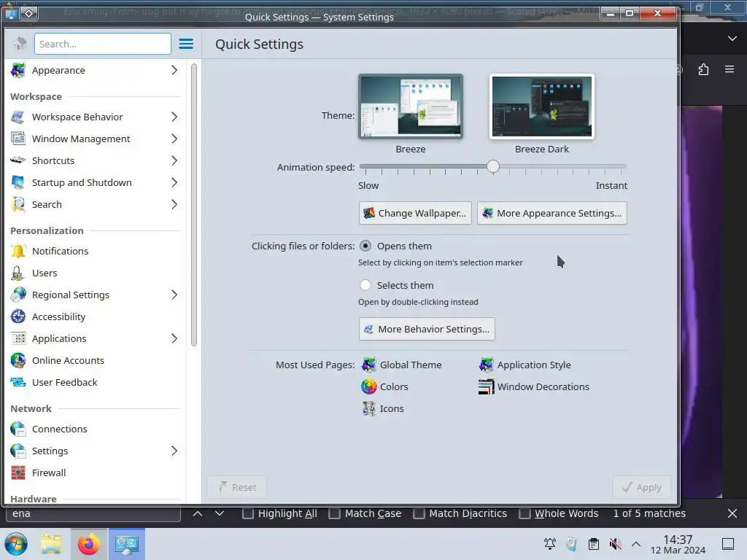Select the Breeze Dark theme thumbnail

(542, 106)
